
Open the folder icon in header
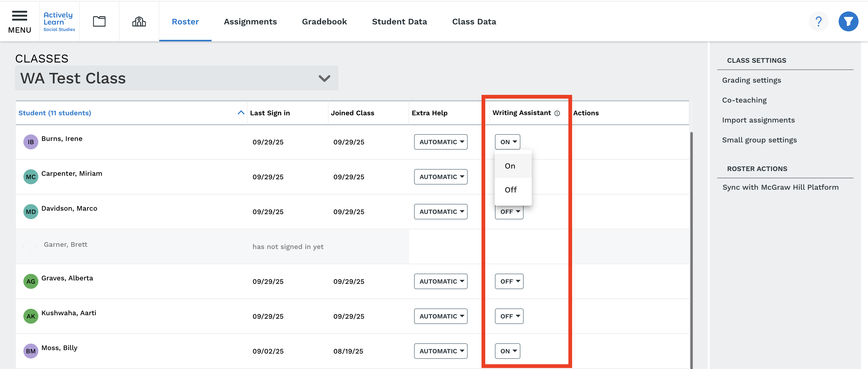99,22
